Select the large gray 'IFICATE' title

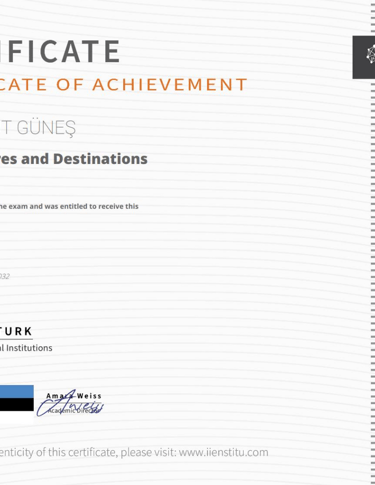point(60,51)
